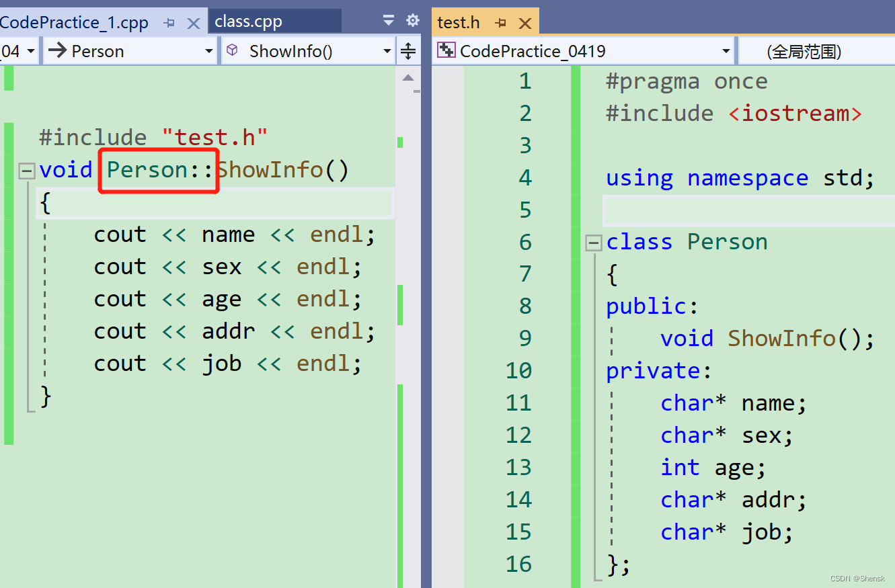Click line number 5 in test.h
Screen dimensions: 895x588
pyautogui.click(x=525, y=210)
